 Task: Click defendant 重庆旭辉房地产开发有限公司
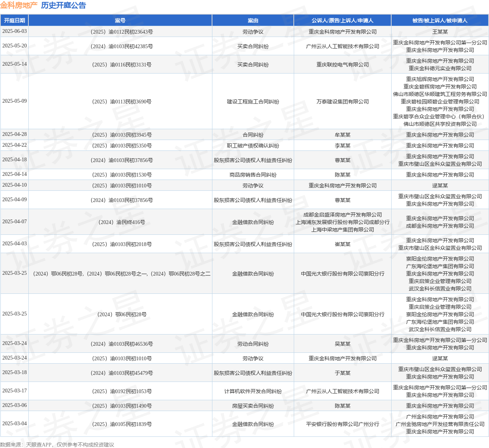pos(440,79)
